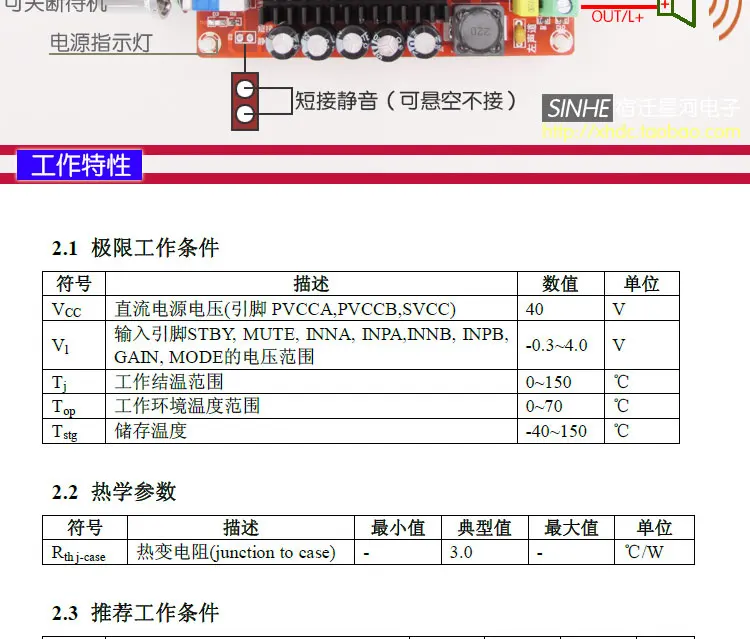Click the heading 2.3 推荐工作条件
This screenshot has height=639, width=750.
pos(135,613)
